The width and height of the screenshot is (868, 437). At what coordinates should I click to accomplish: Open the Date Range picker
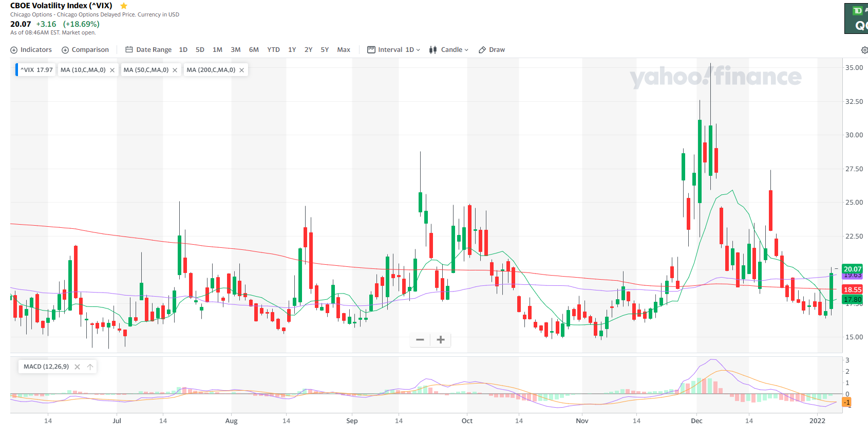click(148, 50)
